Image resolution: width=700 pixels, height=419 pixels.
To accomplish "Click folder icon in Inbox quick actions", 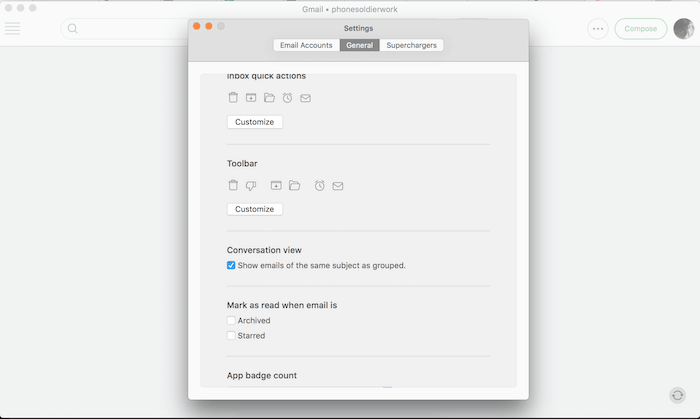I will click(x=269, y=97).
